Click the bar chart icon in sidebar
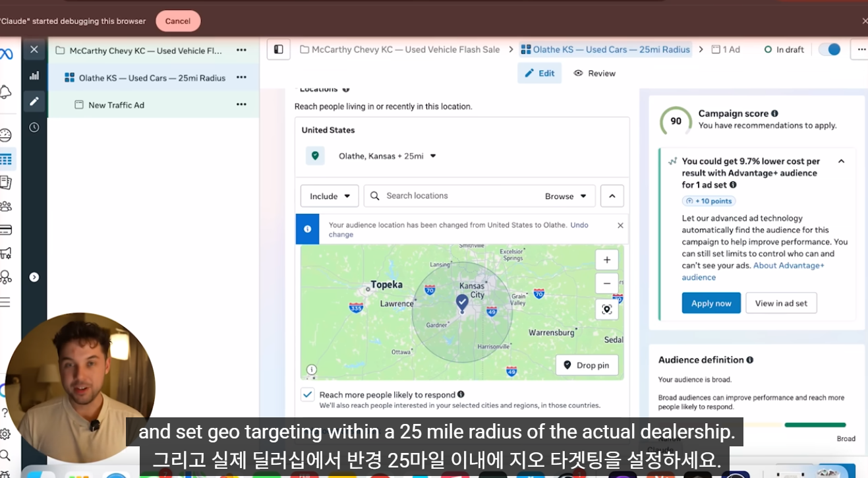The image size is (868, 478). point(34,76)
